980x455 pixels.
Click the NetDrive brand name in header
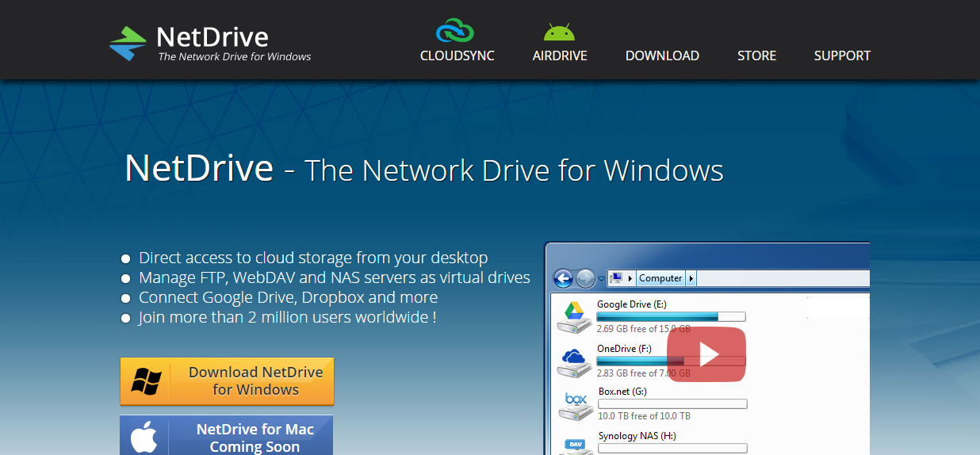click(x=212, y=36)
